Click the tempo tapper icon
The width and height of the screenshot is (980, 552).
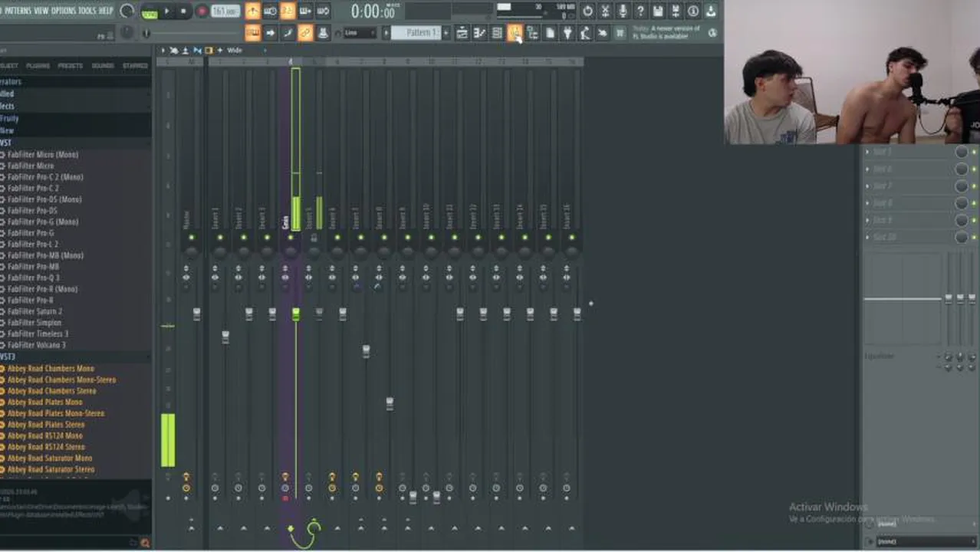click(585, 33)
